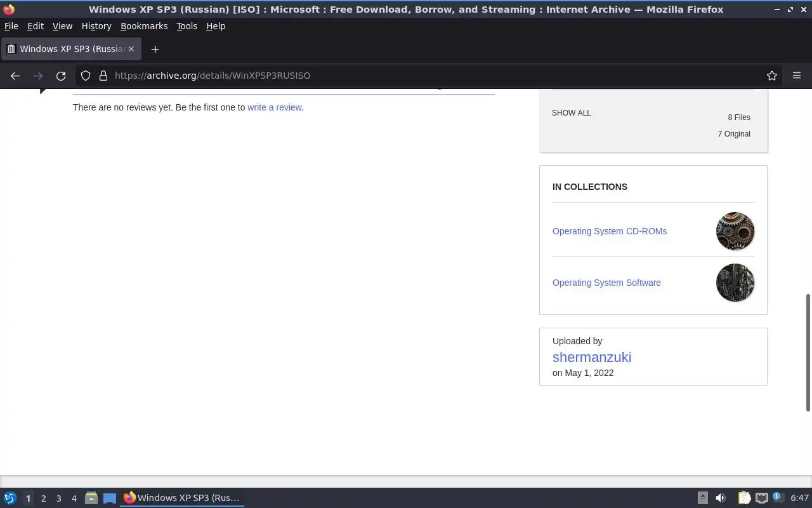Click the network monitor tray icon
The height and width of the screenshot is (508, 812).
tap(761, 498)
